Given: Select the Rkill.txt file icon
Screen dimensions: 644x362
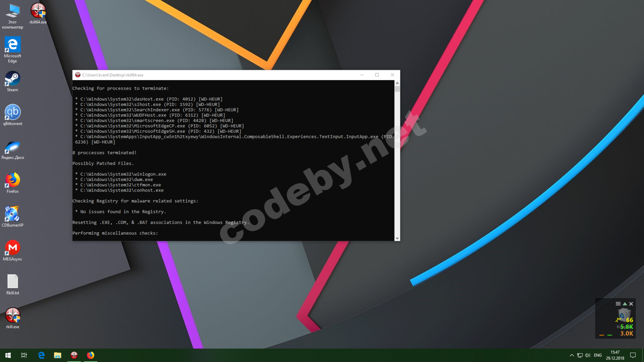Looking at the screenshot, I should click(x=12, y=284).
